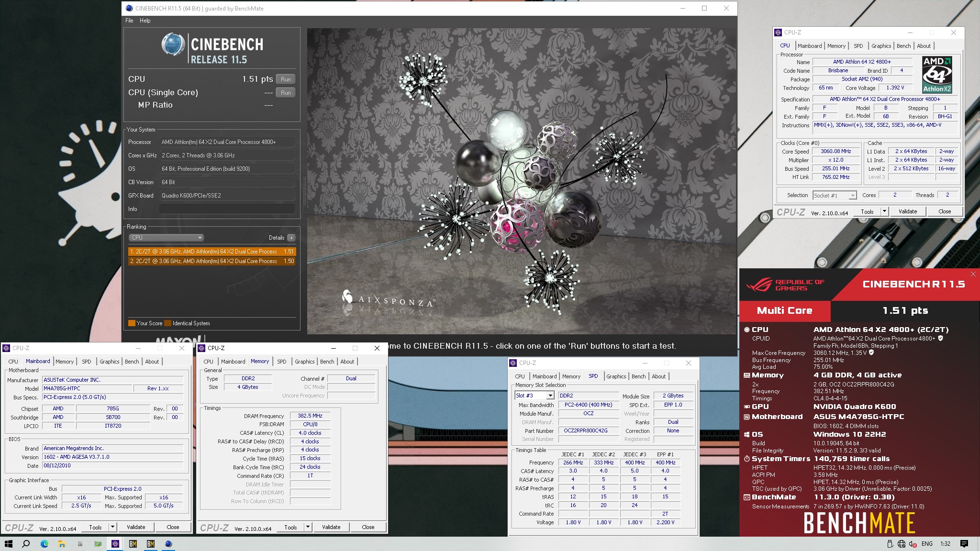Click the DRAM Frequency value 382.5 MHz
980x551 pixels.
click(310, 416)
